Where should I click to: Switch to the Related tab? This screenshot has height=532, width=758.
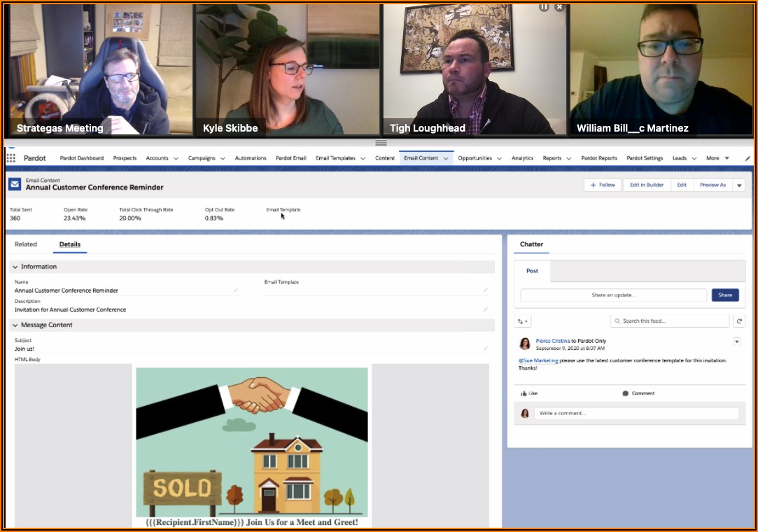(26, 244)
